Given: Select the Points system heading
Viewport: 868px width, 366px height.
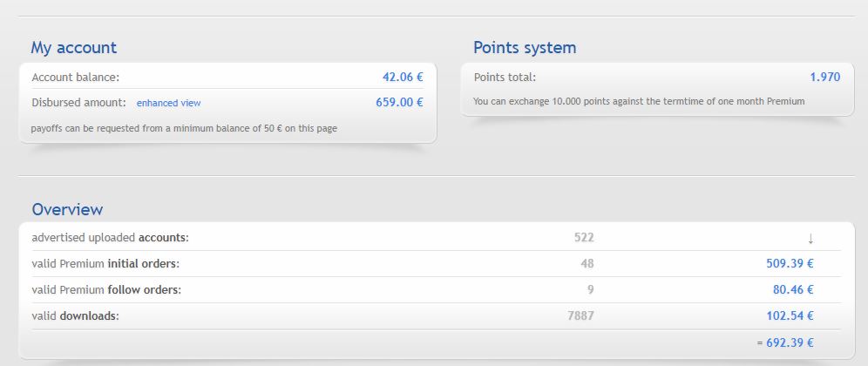Looking at the screenshot, I should click(525, 48).
